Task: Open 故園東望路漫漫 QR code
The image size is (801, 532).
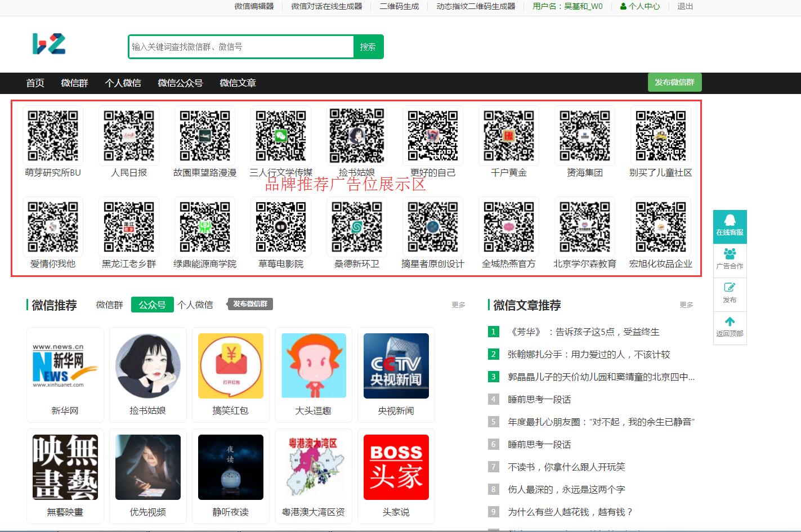Action: pyautogui.click(x=205, y=136)
